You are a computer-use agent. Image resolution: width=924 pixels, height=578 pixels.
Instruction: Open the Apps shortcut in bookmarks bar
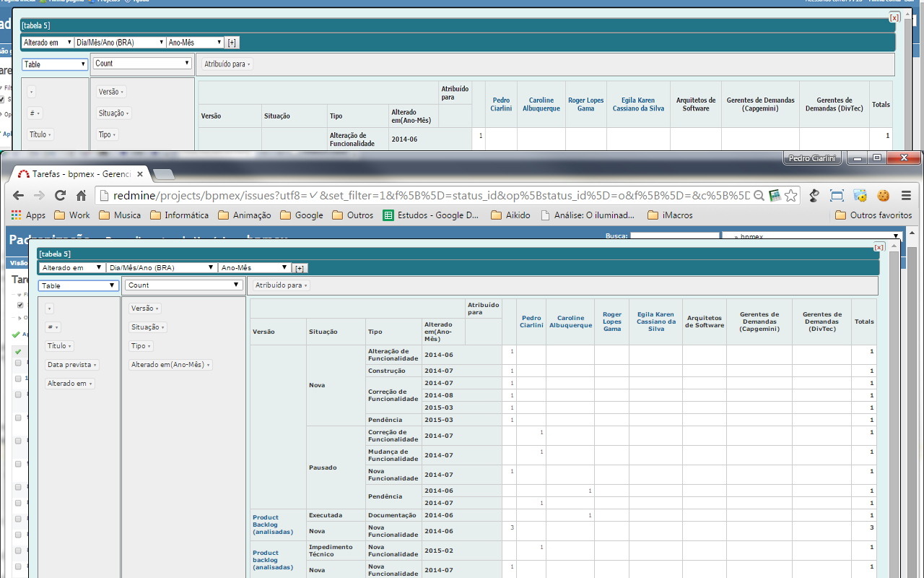pos(28,215)
